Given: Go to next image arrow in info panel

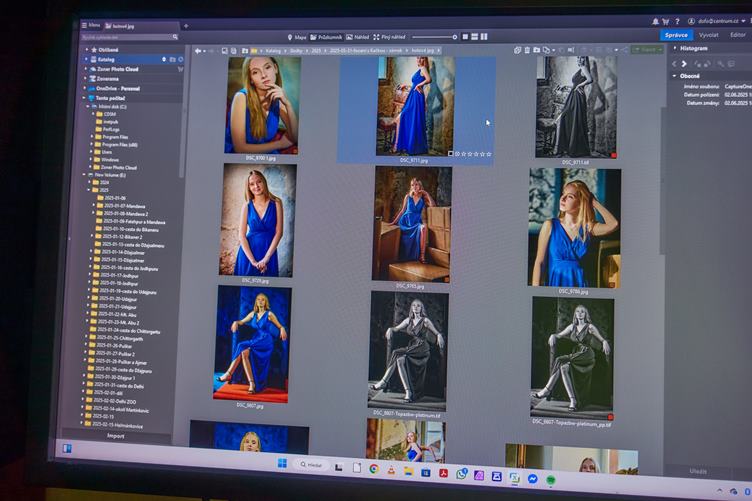Looking at the screenshot, I should [684, 63].
